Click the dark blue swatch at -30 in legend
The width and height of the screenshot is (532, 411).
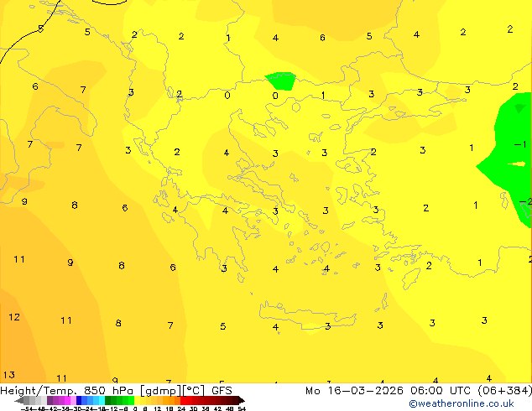(79, 400)
